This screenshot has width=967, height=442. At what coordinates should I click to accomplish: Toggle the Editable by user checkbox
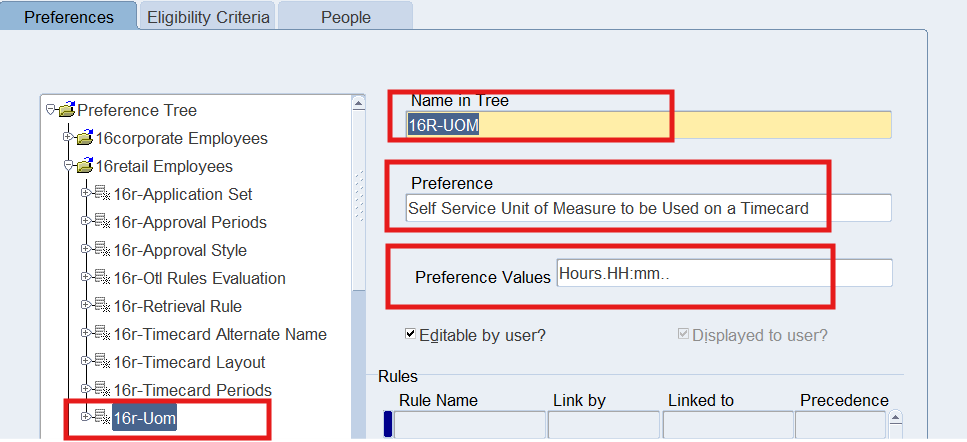(x=411, y=334)
